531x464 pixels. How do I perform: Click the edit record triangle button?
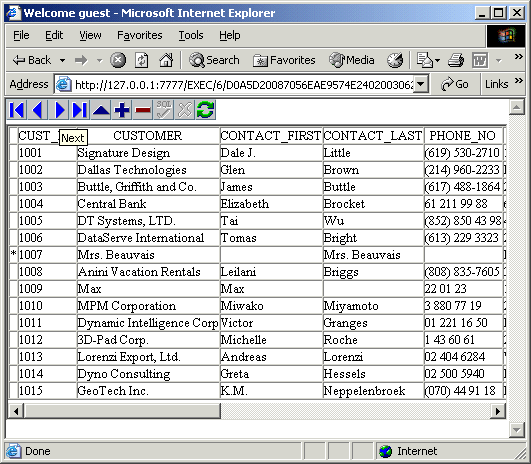pyautogui.click(x=101, y=110)
